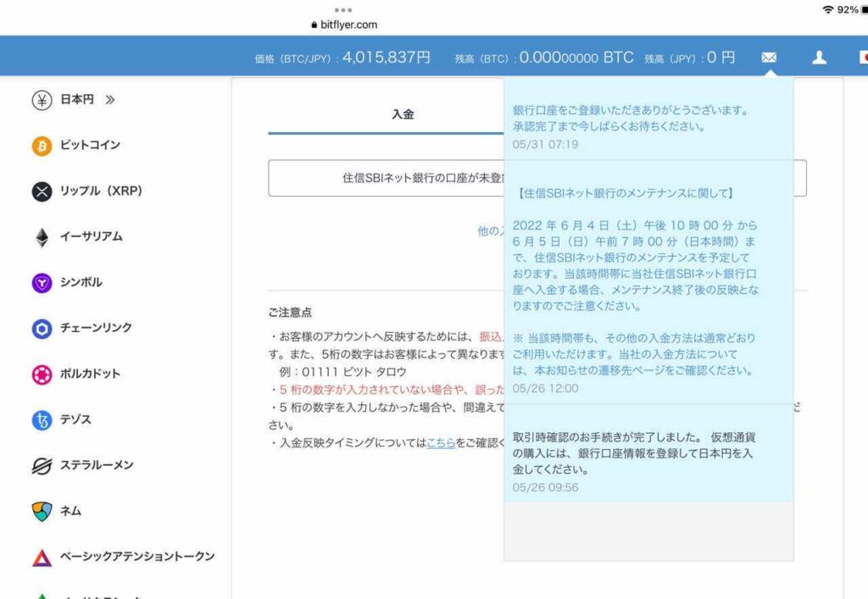868x599 pixels.
Task: Open テゾス in the sidebar
Action: (x=75, y=419)
